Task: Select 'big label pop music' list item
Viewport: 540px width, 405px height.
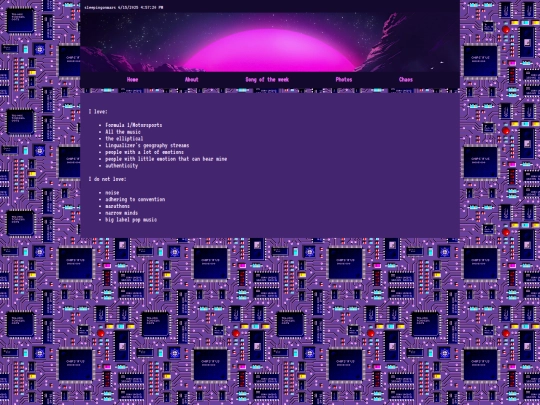Action: tap(131, 220)
